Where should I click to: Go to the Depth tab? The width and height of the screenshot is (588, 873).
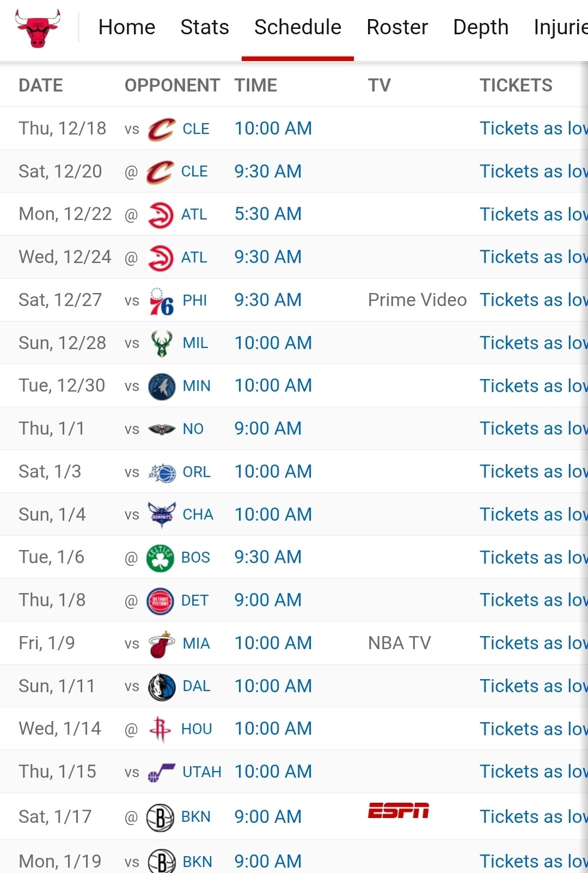[x=481, y=27]
